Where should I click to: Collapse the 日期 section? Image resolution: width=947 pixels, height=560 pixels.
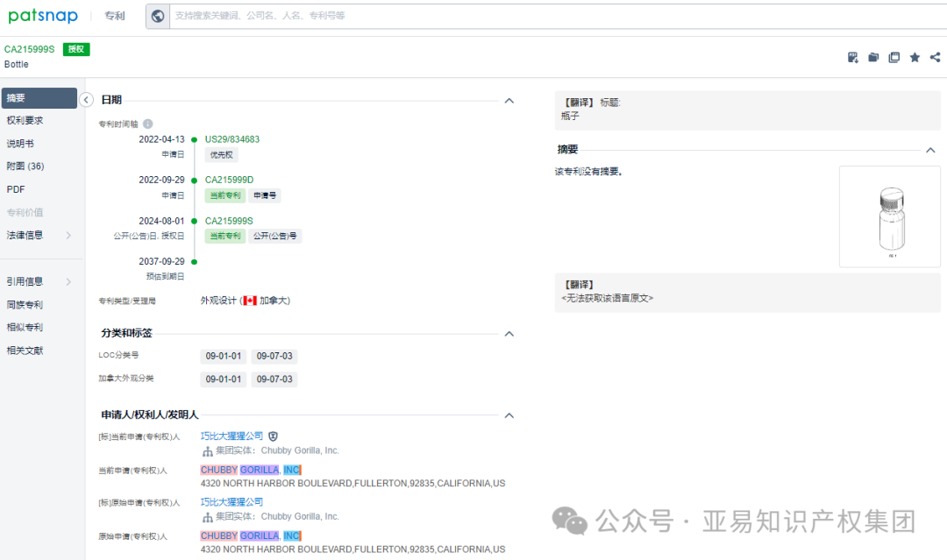click(x=509, y=101)
